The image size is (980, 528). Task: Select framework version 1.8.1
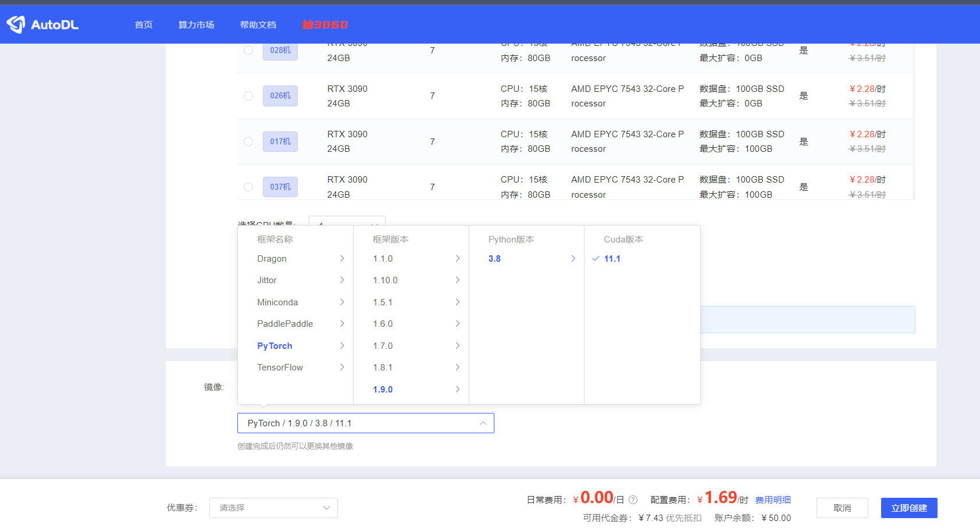point(383,368)
